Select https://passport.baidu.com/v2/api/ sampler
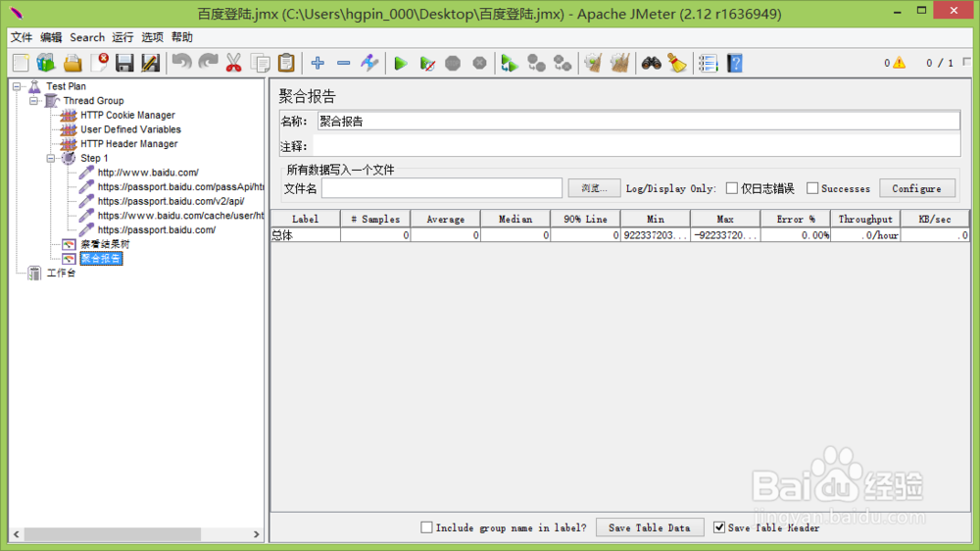The image size is (980, 551). tap(171, 201)
